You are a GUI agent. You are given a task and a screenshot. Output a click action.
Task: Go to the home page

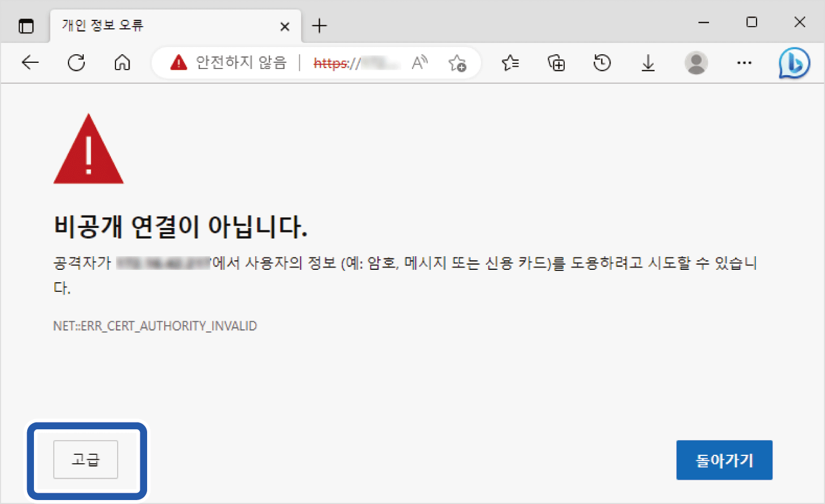122,63
